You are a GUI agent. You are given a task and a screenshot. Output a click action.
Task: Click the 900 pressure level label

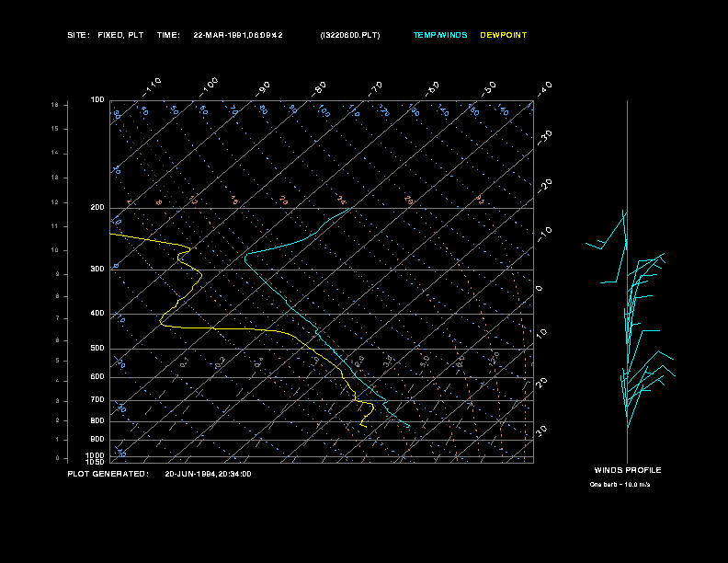click(x=97, y=440)
